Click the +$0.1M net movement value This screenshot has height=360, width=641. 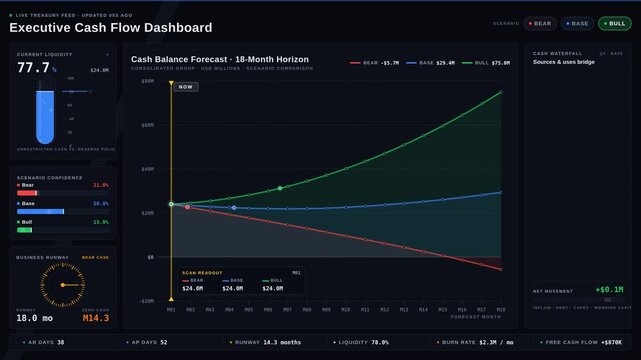609,290
